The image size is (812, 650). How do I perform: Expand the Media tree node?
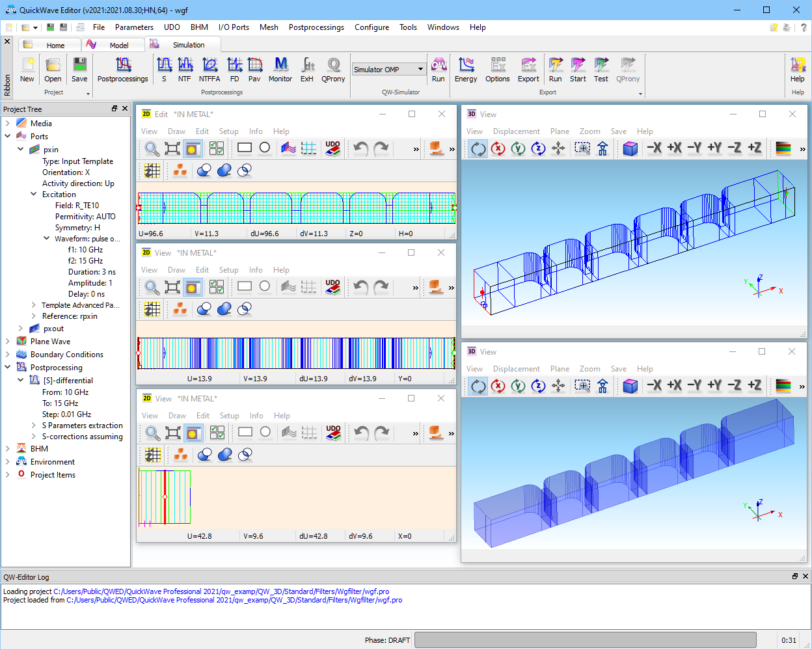click(8, 123)
